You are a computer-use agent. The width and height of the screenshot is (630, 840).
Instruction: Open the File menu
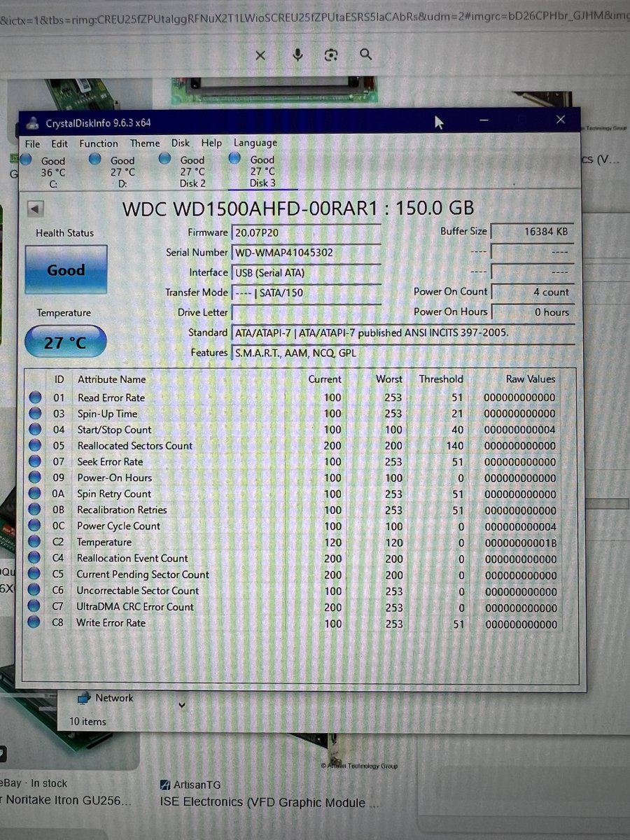click(32, 143)
